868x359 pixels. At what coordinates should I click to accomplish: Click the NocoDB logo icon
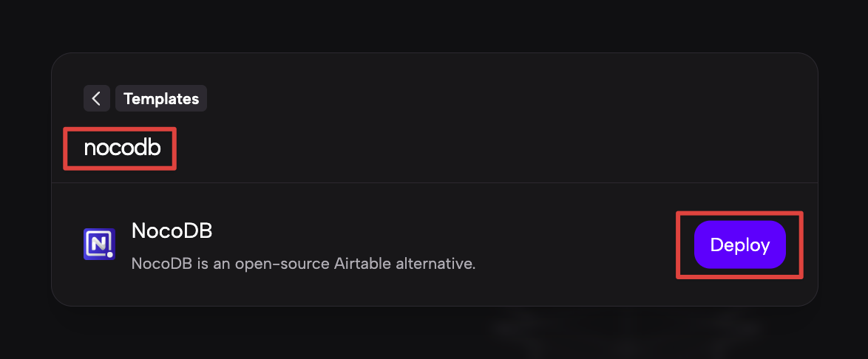tap(99, 245)
